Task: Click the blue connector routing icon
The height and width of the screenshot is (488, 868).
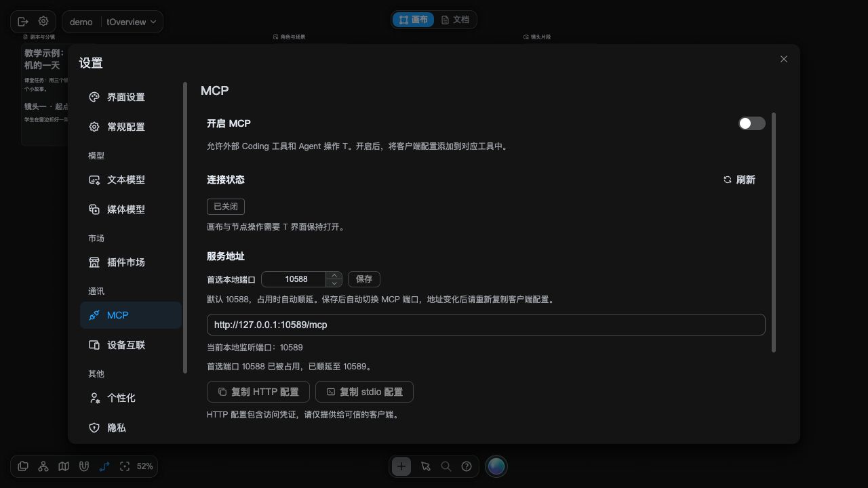Action: pyautogui.click(x=104, y=466)
